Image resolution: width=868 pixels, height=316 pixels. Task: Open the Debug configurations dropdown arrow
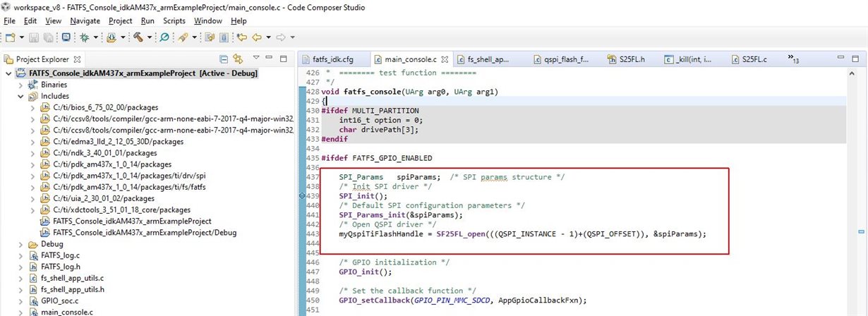click(x=95, y=37)
